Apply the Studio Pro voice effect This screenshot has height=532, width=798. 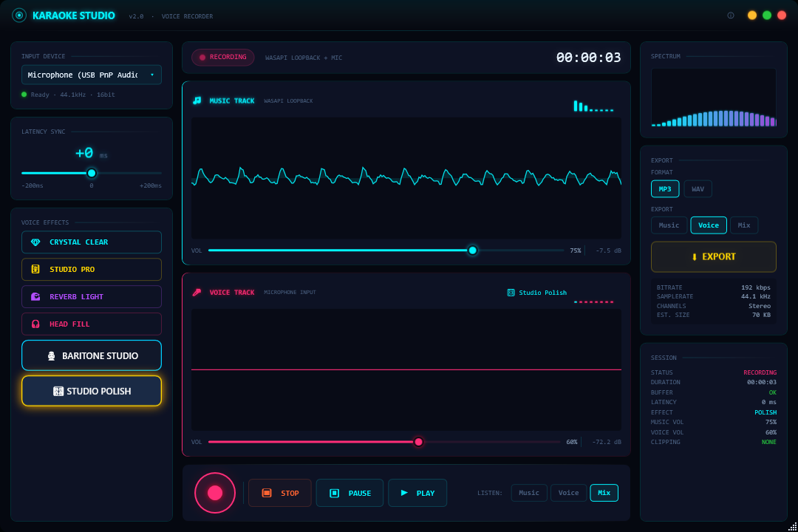point(92,269)
